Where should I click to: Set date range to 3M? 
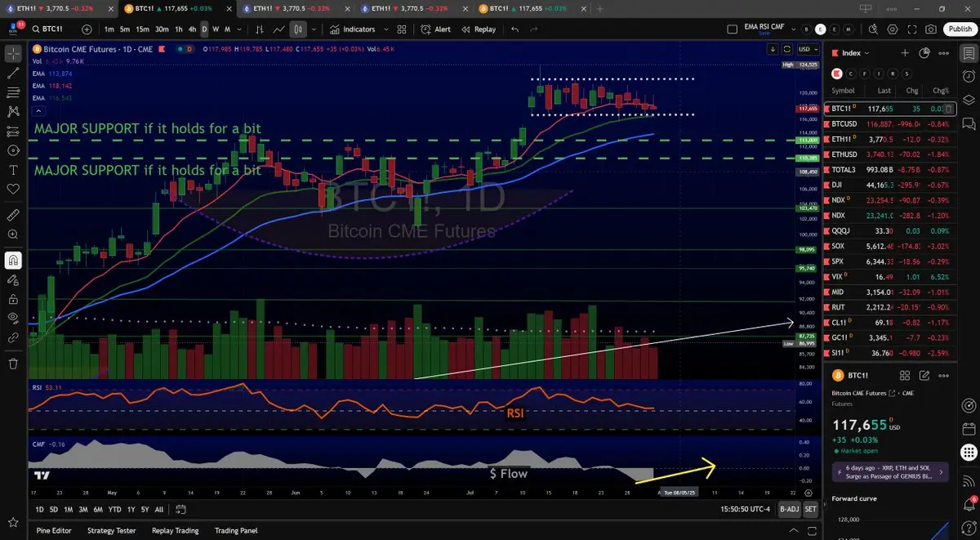[83, 509]
